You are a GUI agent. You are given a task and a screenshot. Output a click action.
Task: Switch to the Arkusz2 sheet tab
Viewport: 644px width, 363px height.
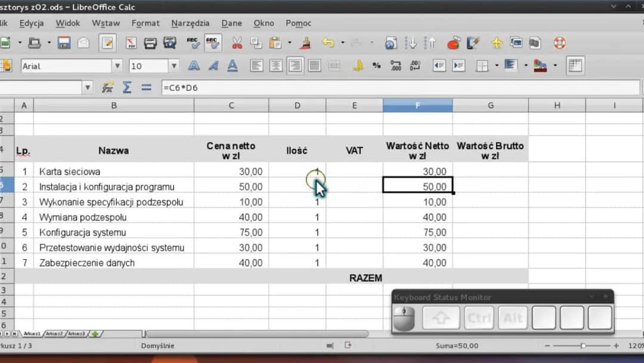point(55,334)
